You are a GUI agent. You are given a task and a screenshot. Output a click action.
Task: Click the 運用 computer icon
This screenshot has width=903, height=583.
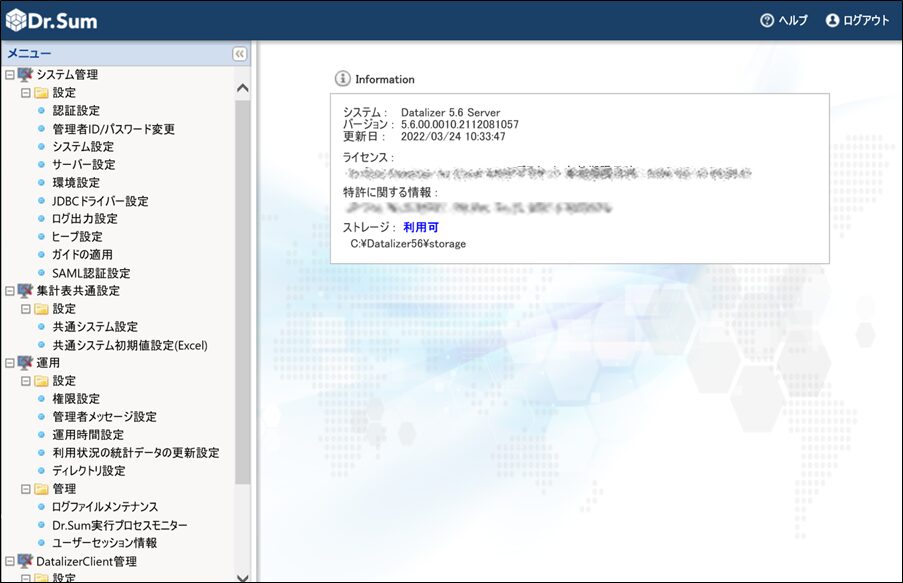pos(26,363)
